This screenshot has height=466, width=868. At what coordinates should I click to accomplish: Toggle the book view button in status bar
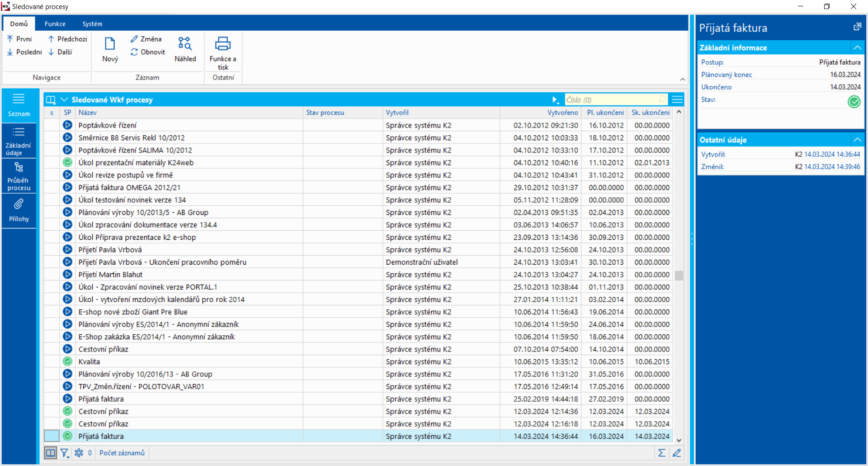pyautogui.click(x=51, y=453)
